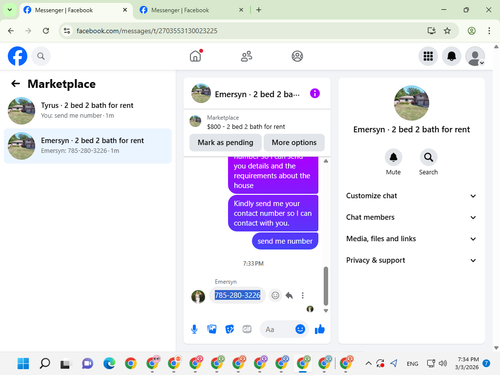
Task: Open the account profile avatar menu
Action: click(475, 56)
